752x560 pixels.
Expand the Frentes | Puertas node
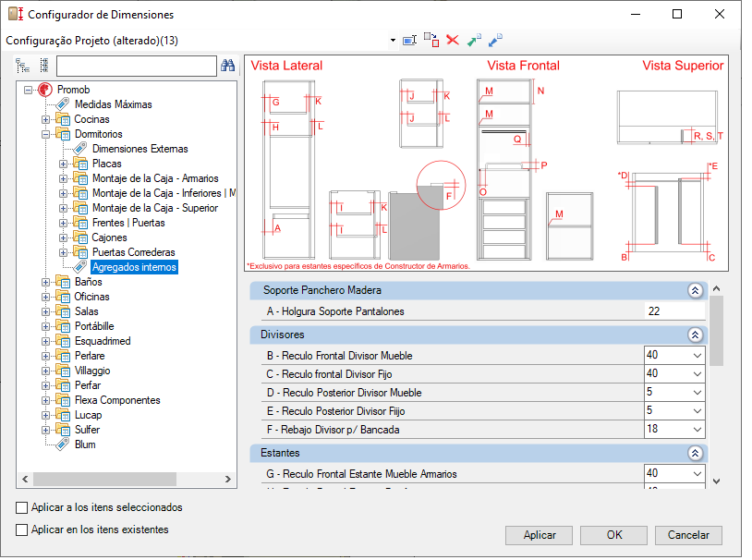(x=63, y=223)
